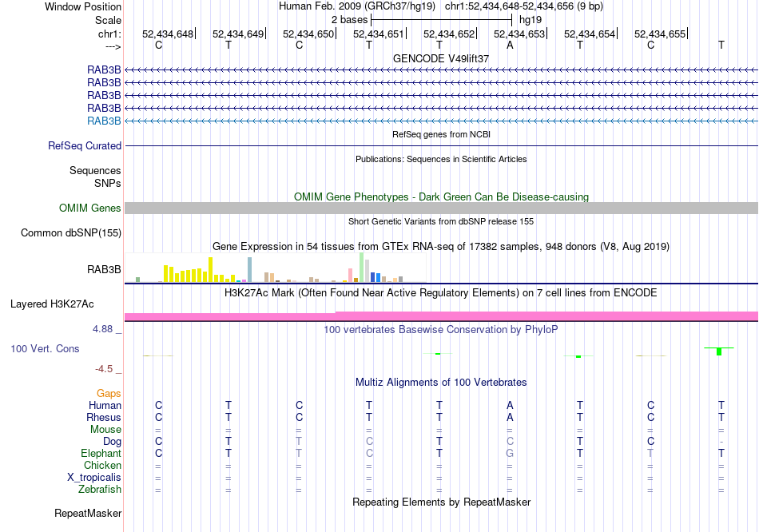Click the first RAB3B GENCODE transcript label

click(104, 69)
